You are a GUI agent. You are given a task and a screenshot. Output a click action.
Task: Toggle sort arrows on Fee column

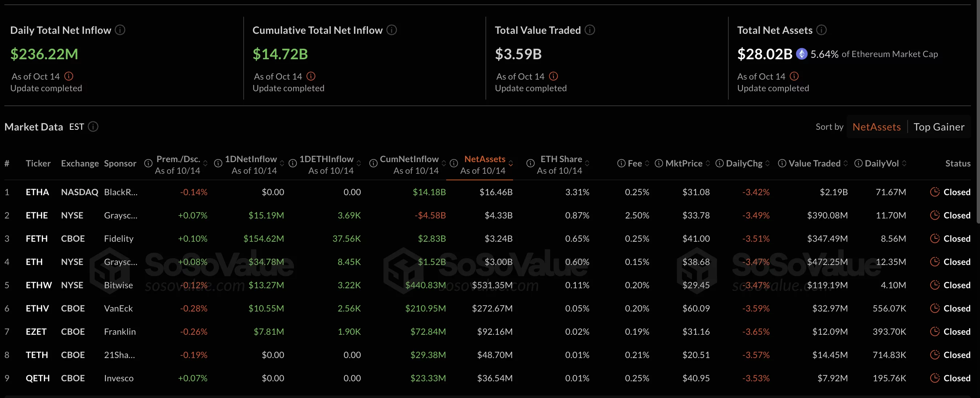tap(647, 164)
